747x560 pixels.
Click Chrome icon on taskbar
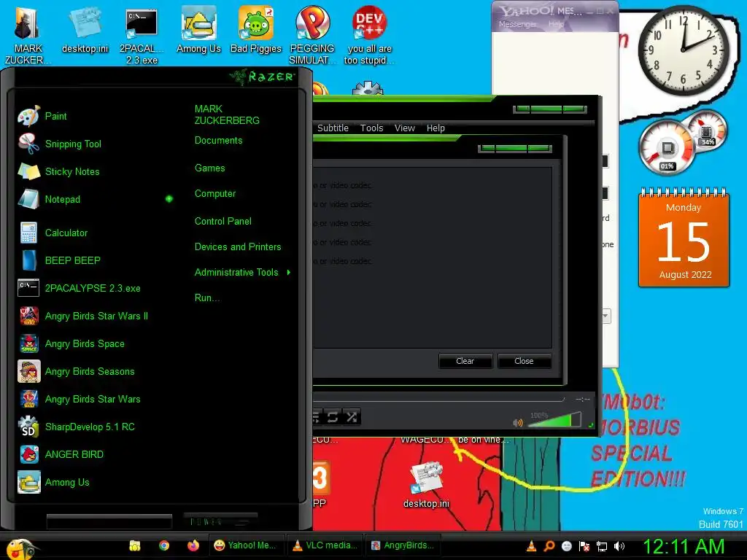pyautogui.click(x=164, y=545)
